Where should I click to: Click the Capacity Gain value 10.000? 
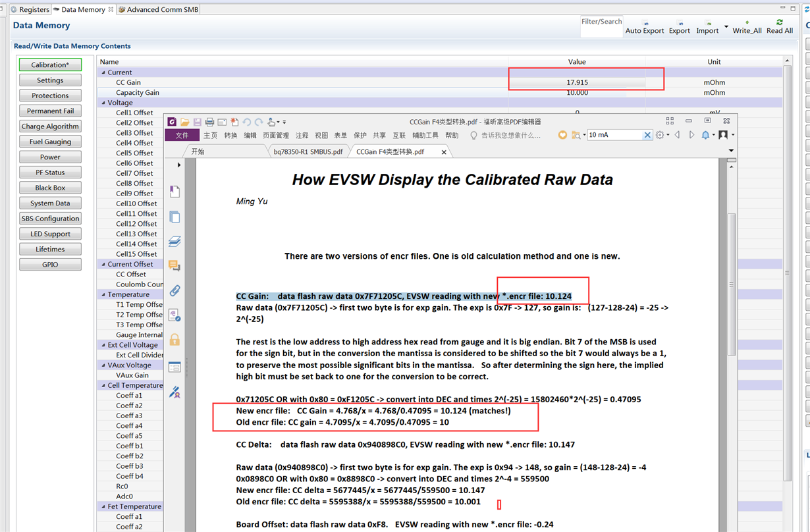point(577,93)
